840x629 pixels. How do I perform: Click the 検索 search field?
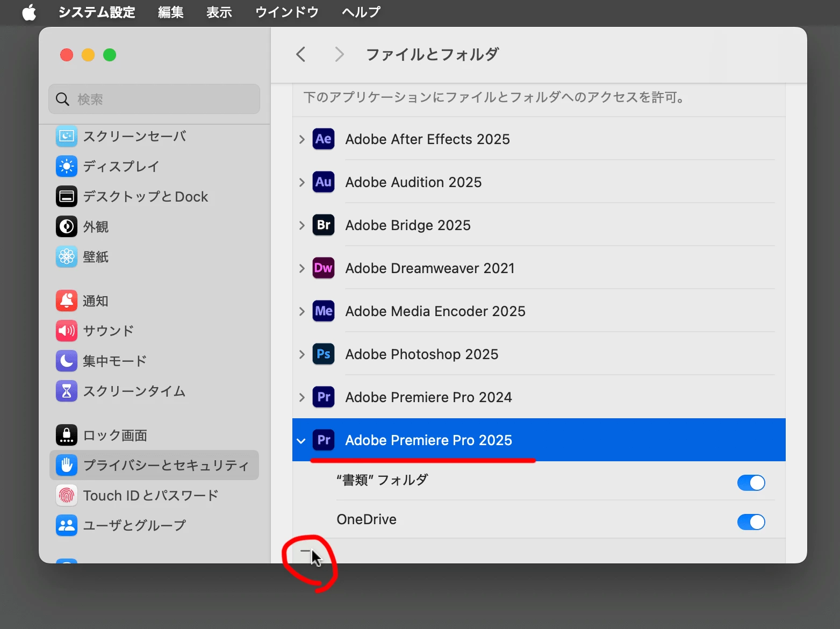pyautogui.click(x=154, y=99)
